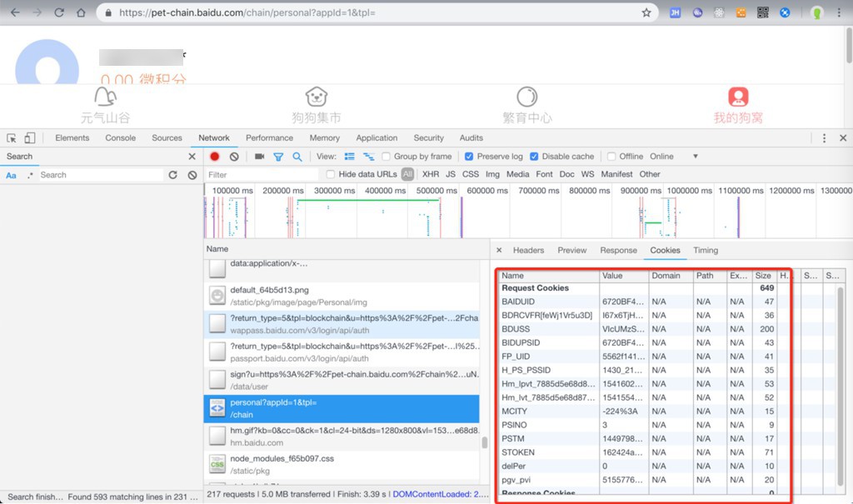Open the Chrome three-dot menu
853x504 pixels.
[839, 12]
